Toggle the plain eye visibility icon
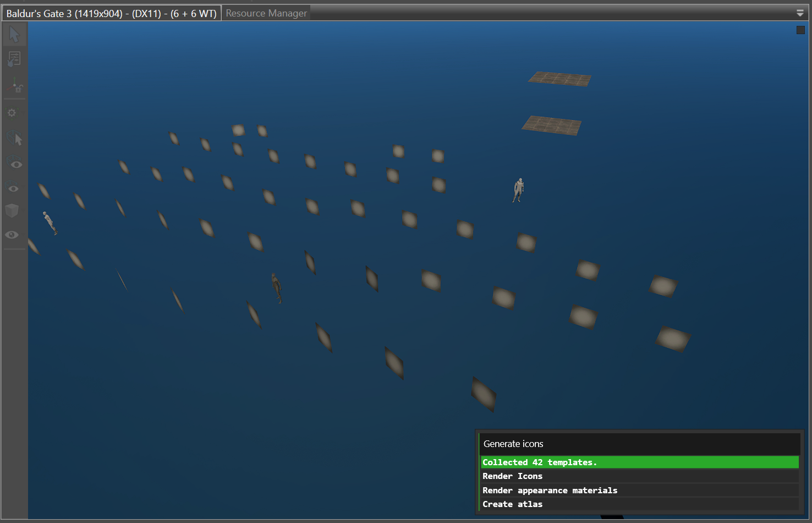 coord(12,235)
